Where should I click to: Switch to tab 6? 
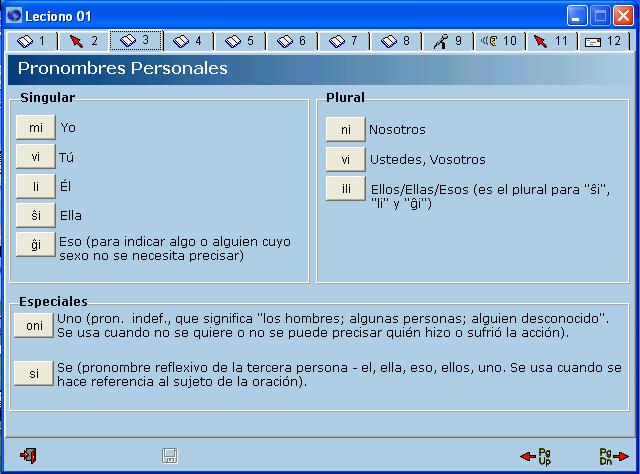[292, 41]
